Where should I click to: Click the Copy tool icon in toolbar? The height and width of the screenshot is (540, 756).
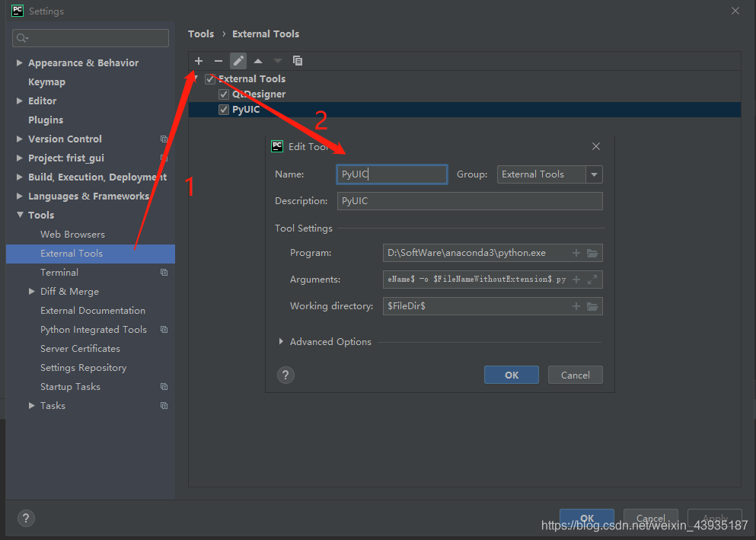pos(298,61)
